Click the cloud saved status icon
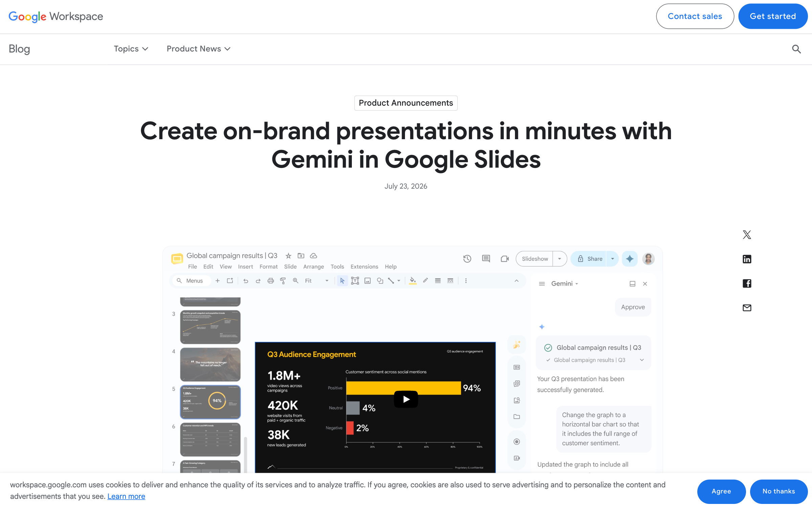 point(314,256)
